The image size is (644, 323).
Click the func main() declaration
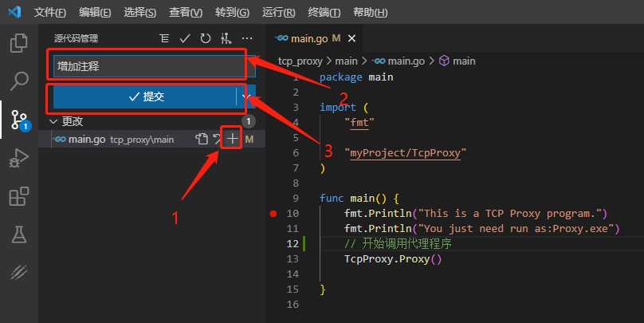[359, 198]
